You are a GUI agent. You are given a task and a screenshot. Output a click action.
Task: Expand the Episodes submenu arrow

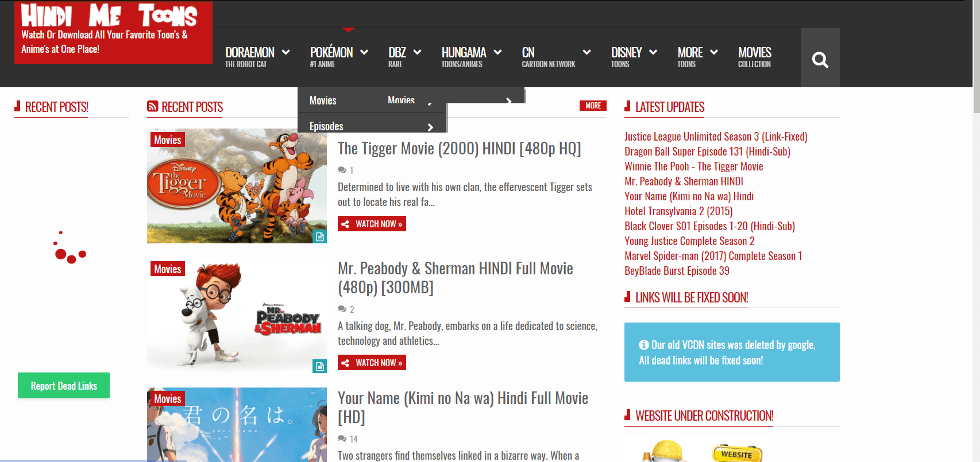[430, 127]
